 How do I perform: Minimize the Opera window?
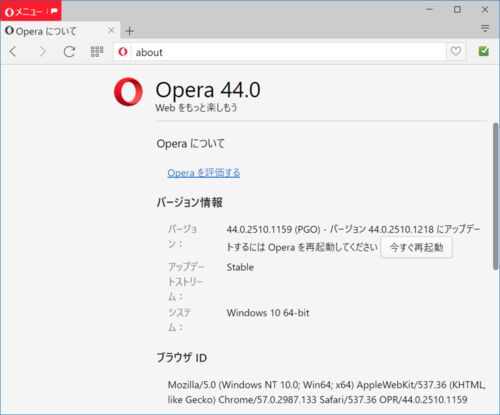pyautogui.click(x=429, y=10)
